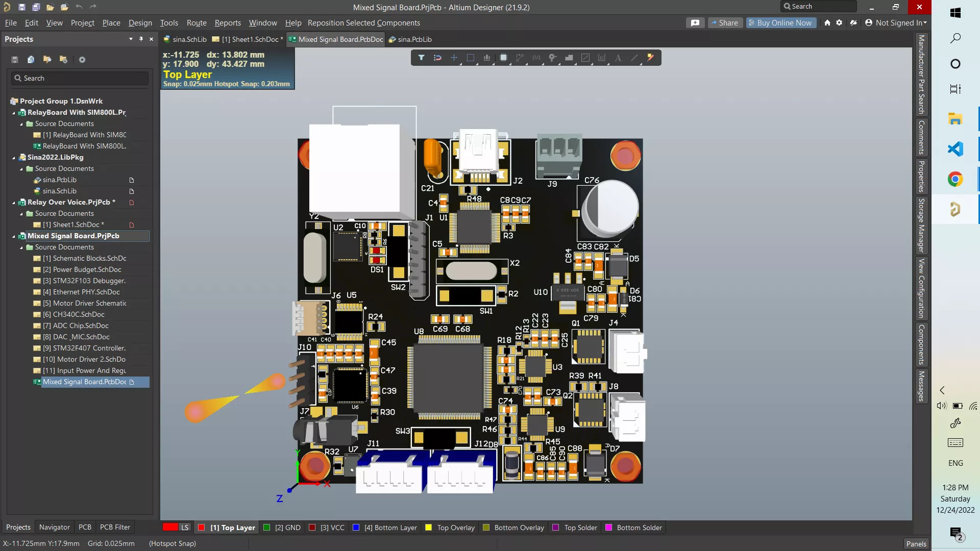Click the design rule marker wand icon
This screenshot has width=980, height=551.
(651, 58)
